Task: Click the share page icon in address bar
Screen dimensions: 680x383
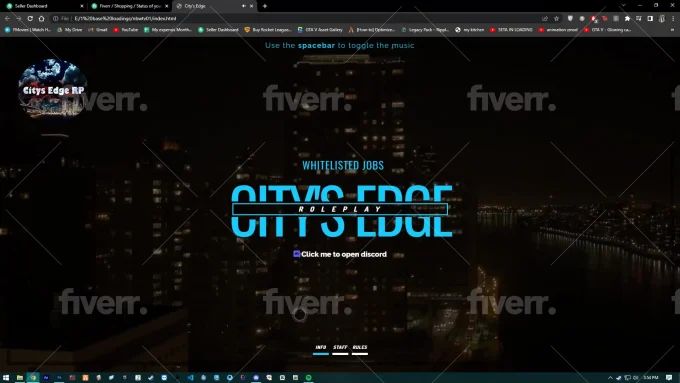Action: click(545, 19)
